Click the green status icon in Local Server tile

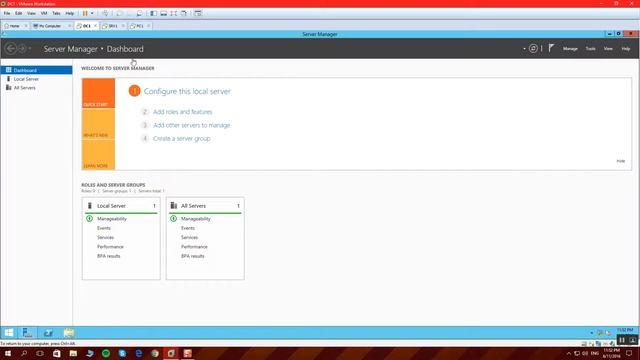pos(89,219)
